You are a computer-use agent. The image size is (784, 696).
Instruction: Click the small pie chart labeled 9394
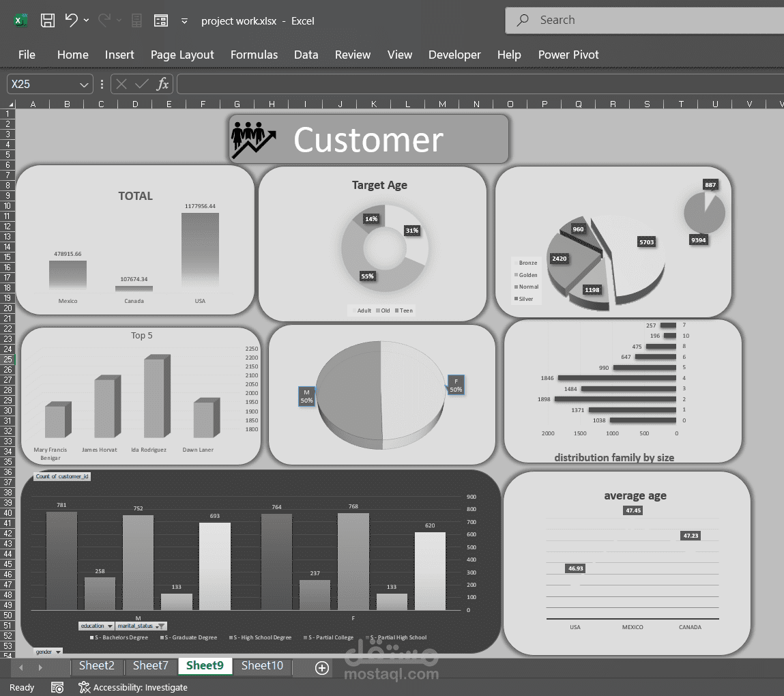(x=704, y=214)
